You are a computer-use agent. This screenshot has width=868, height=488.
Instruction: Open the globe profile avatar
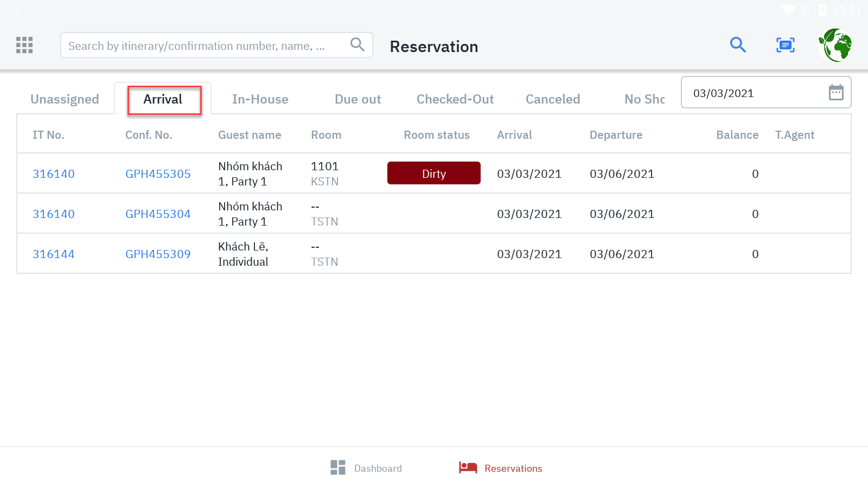coord(835,45)
